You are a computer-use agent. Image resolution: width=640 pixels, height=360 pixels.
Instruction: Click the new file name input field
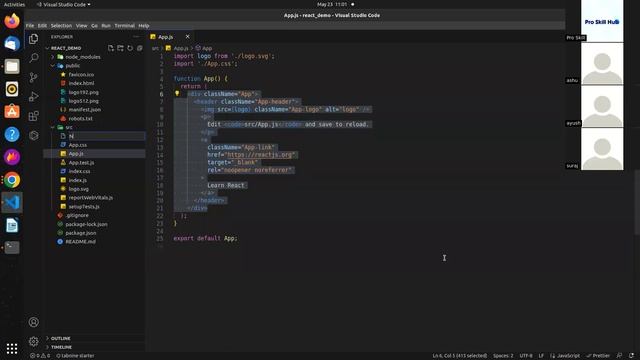(106, 136)
